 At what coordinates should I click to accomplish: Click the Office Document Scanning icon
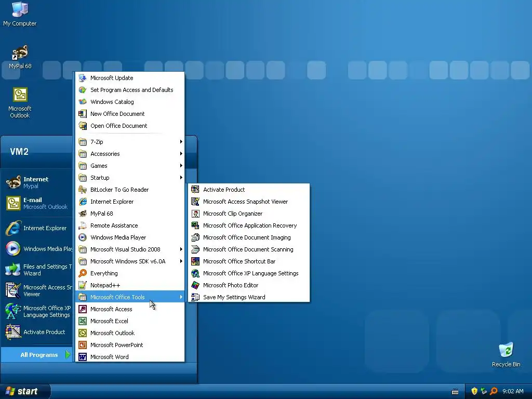pos(195,249)
